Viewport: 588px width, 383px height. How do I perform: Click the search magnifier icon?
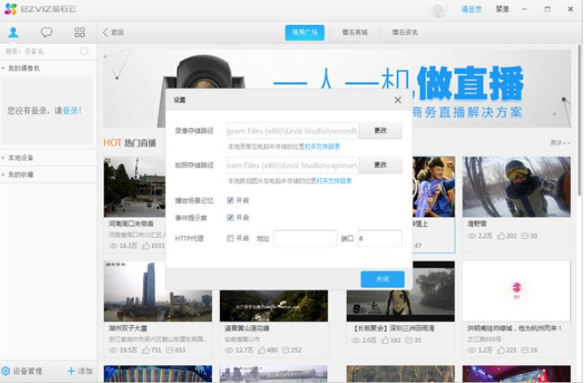click(85, 52)
